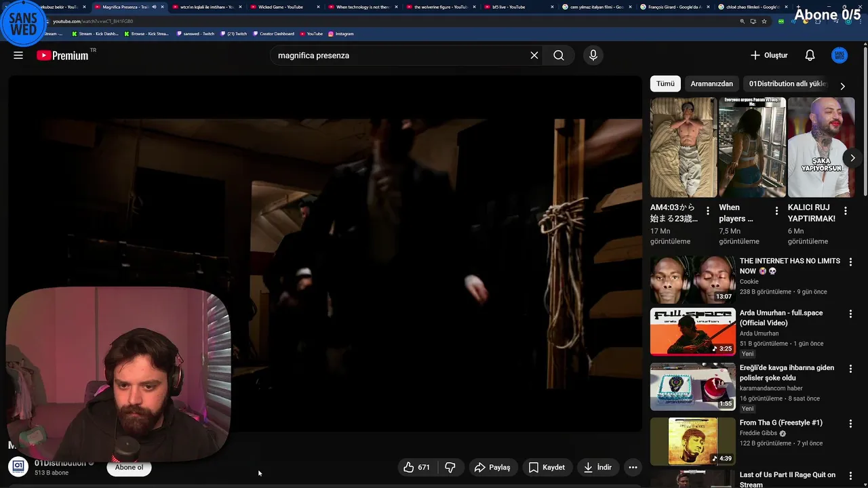Open the 'YouTube' bookmark
The width and height of the screenshot is (868, 488).
[x=311, y=33]
